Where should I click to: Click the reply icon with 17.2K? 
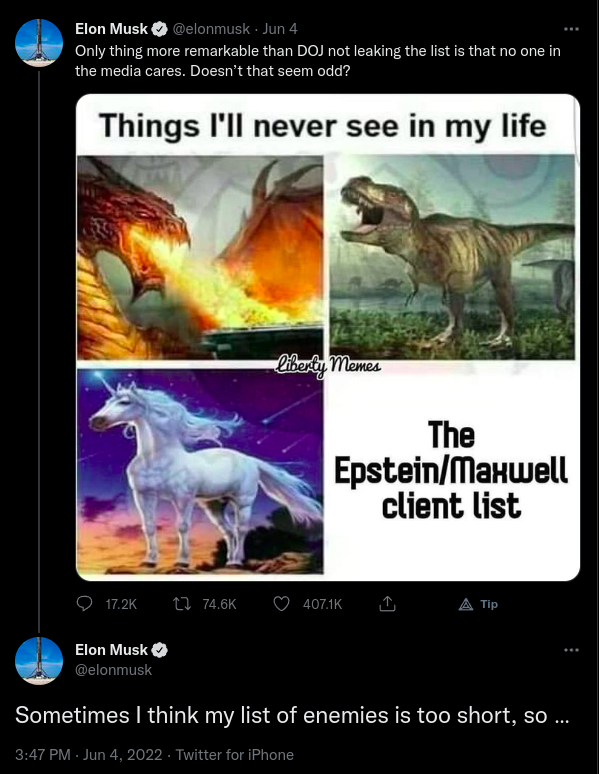[85, 604]
